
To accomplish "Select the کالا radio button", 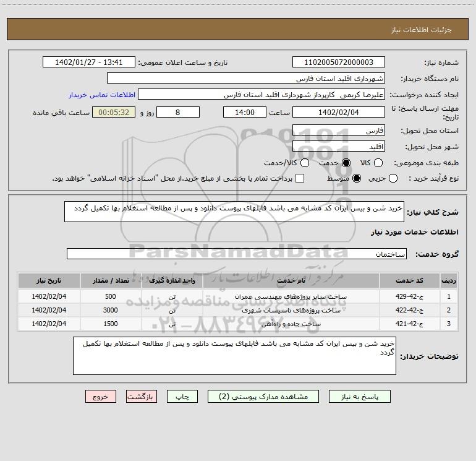I will coord(378,163).
